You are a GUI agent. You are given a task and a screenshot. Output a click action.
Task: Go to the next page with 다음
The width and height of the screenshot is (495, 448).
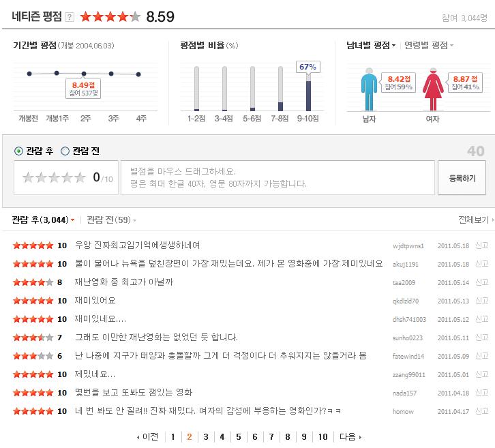[350, 436]
